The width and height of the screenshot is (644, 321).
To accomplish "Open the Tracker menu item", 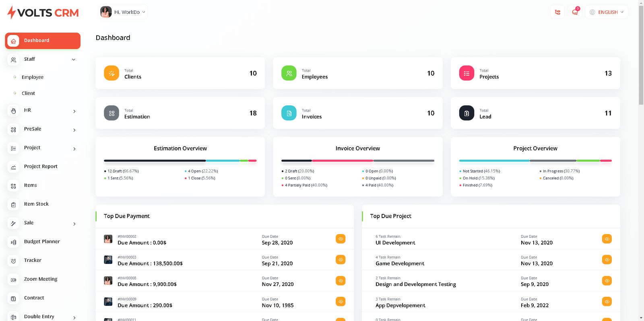I will [33, 260].
